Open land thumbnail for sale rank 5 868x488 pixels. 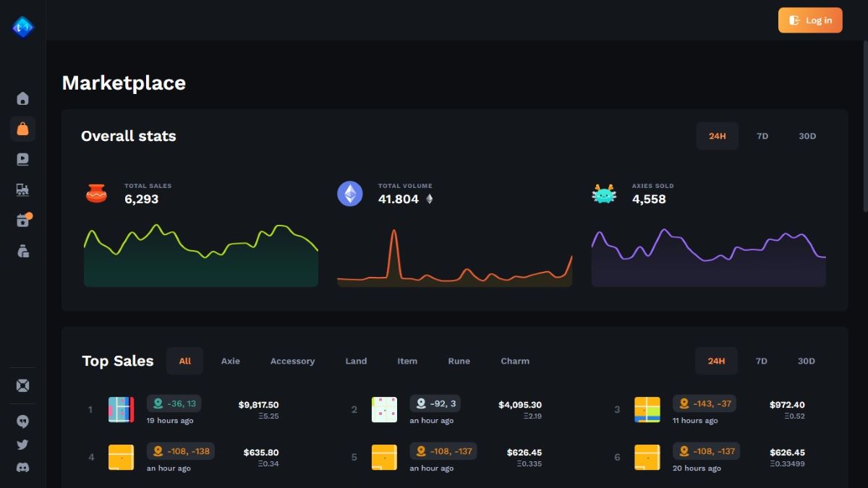[x=384, y=457]
